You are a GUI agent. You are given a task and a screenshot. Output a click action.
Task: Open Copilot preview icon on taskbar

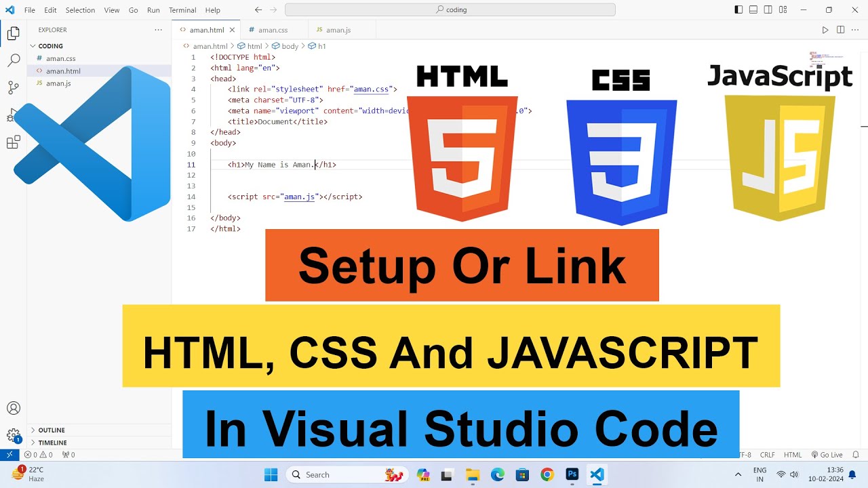point(423,474)
